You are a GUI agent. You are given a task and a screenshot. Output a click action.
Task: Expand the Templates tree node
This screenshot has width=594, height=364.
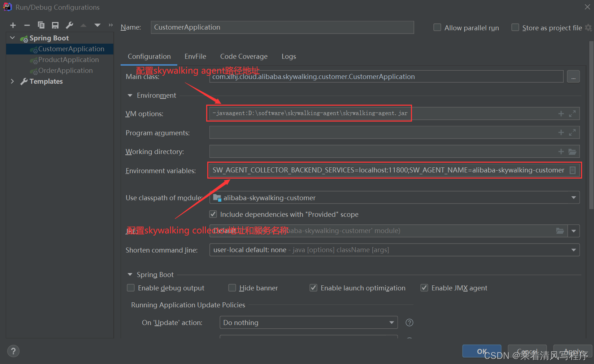(x=13, y=81)
